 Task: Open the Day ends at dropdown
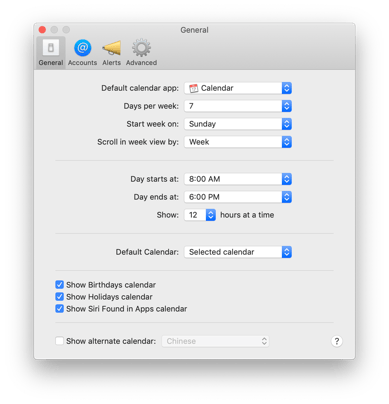(238, 197)
